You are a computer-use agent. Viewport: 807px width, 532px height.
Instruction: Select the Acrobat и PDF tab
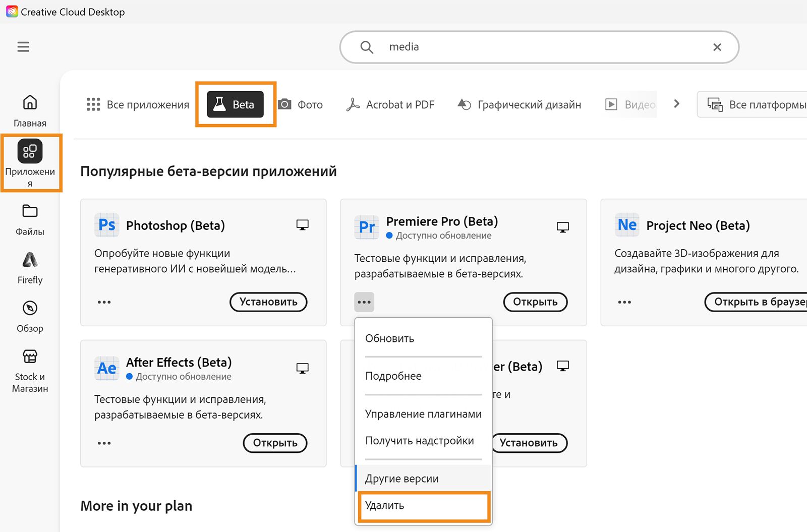390,104
